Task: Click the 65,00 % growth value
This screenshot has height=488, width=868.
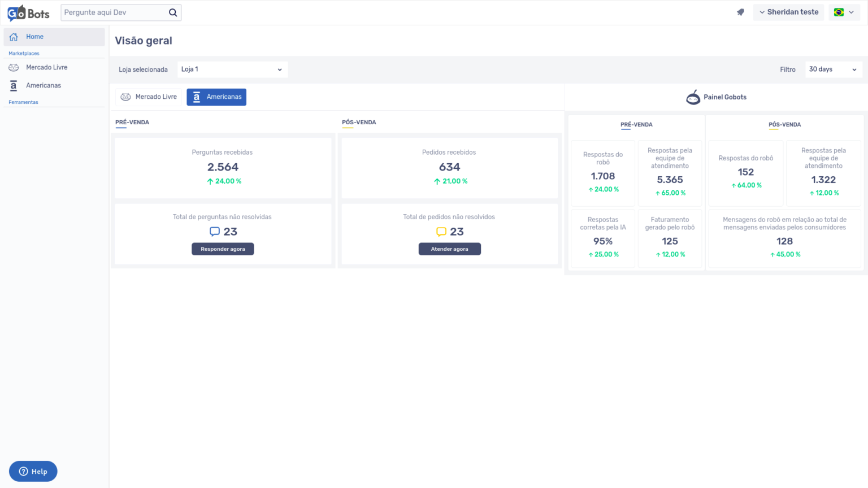Action: coord(674,193)
